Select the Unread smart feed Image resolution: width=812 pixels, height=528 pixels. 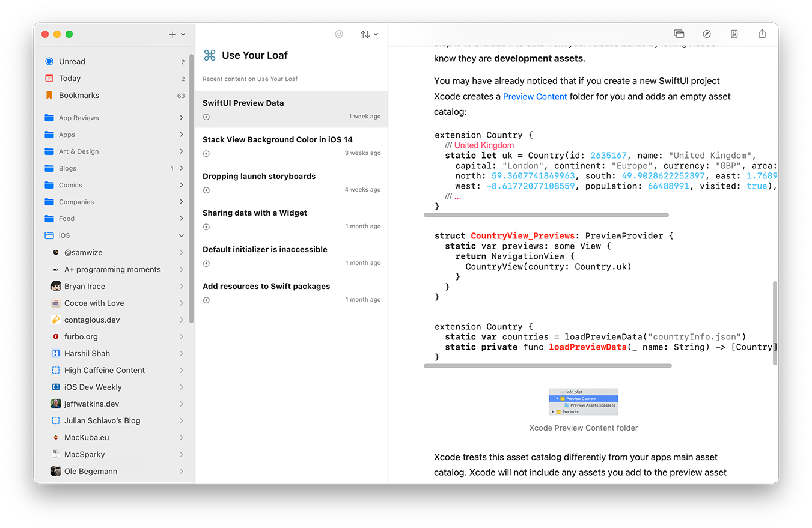coord(115,61)
